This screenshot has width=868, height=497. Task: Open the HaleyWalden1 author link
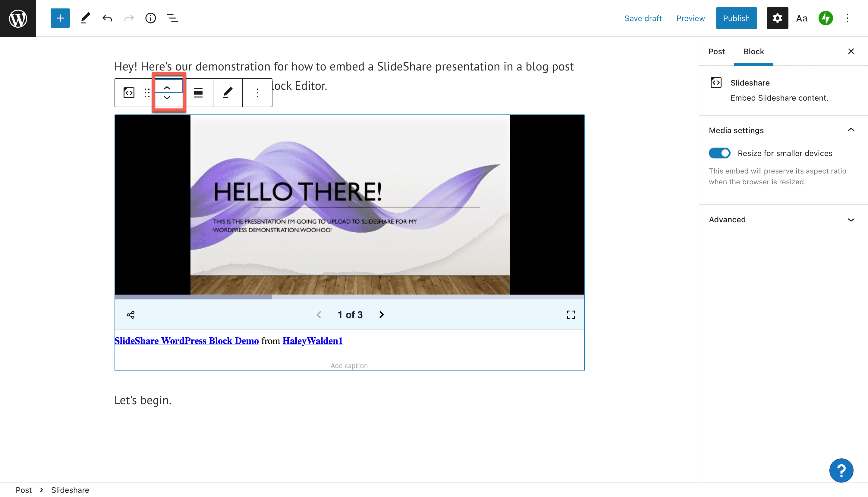[x=312, y=341]
